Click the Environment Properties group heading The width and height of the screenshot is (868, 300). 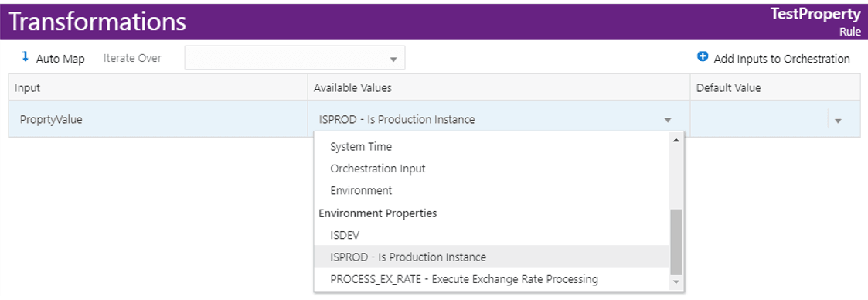(x=378, y=213)
